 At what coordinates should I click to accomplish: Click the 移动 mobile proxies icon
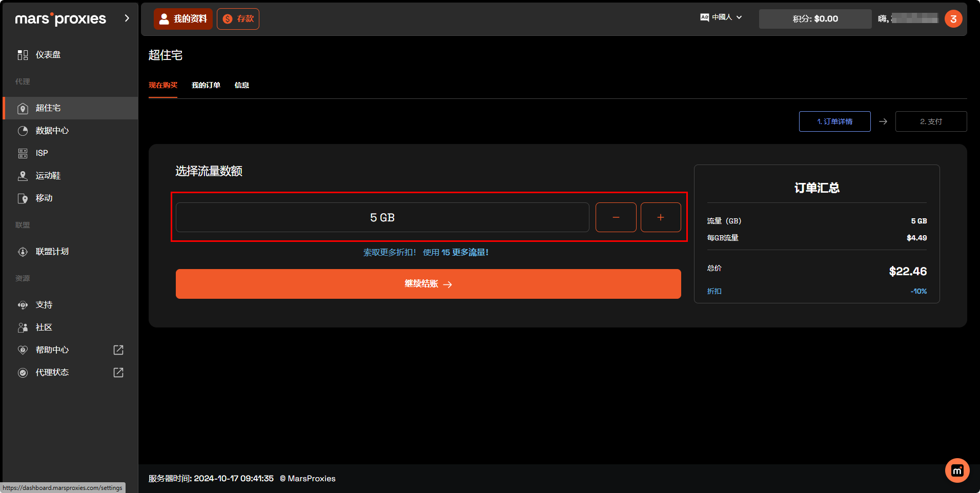tap(23, 198)
